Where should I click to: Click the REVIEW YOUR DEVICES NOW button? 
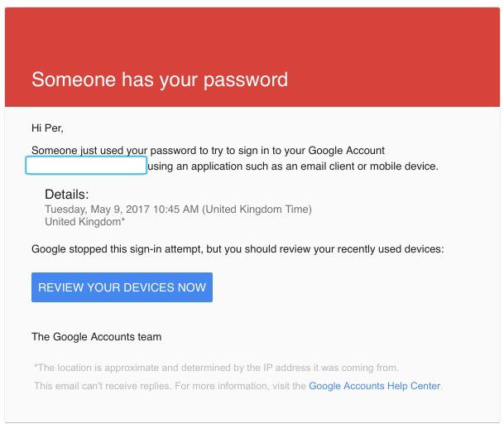[122, 287]
